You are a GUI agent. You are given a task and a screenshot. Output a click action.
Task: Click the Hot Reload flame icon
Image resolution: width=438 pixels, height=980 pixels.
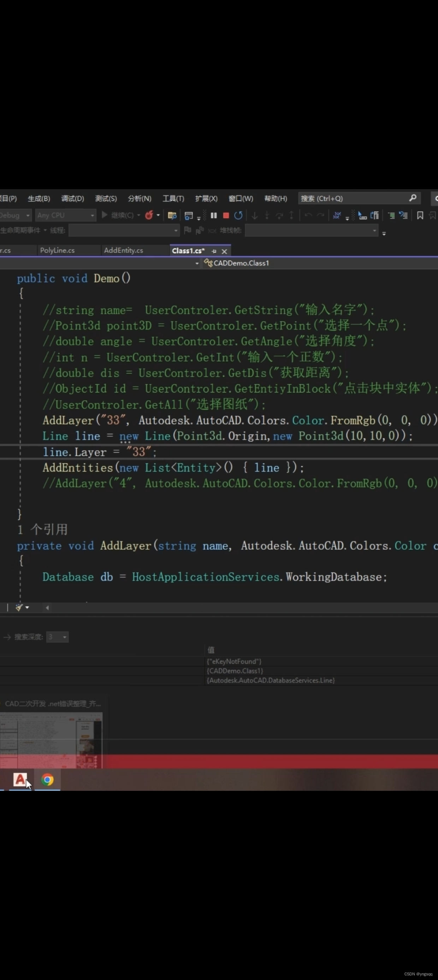click(x=149, y=215)
